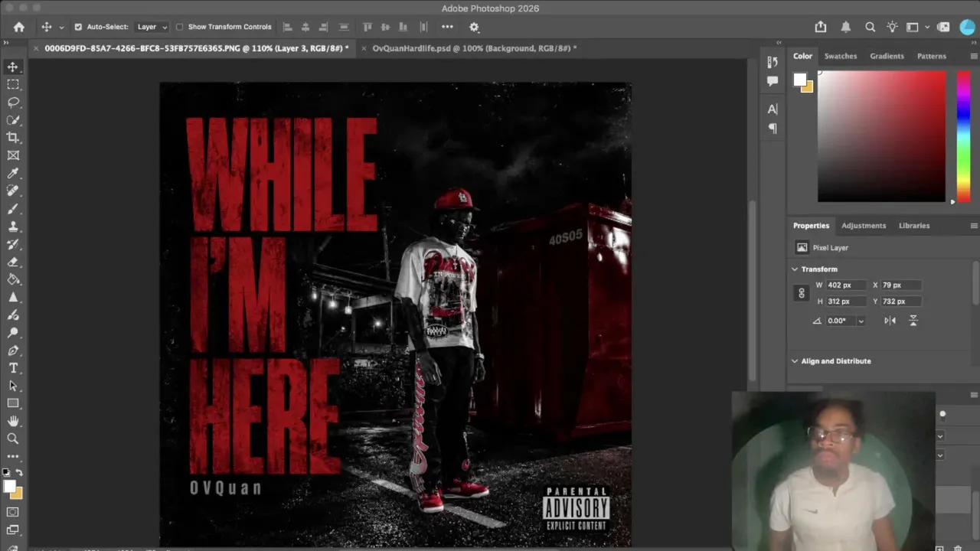
Task: Open the workspace switcher dropdown arrow
Action: coord(927,28)
